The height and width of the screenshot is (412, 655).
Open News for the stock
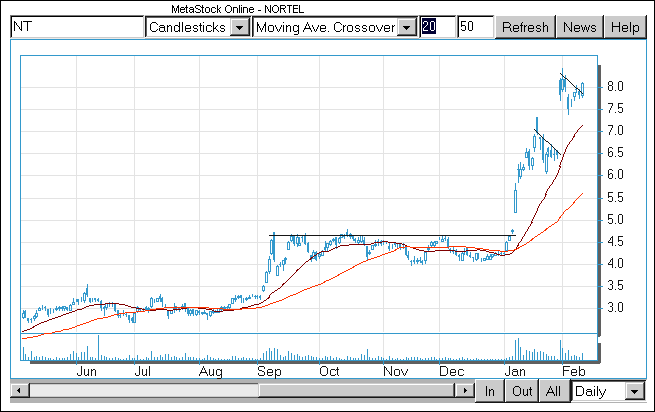click(579, 27)
